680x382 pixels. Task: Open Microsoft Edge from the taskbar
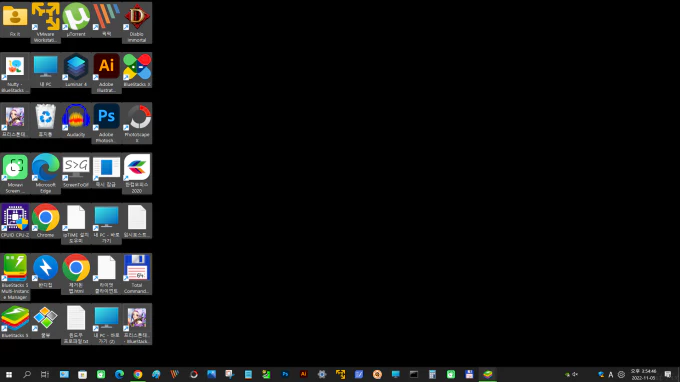[x=119, y=374]
